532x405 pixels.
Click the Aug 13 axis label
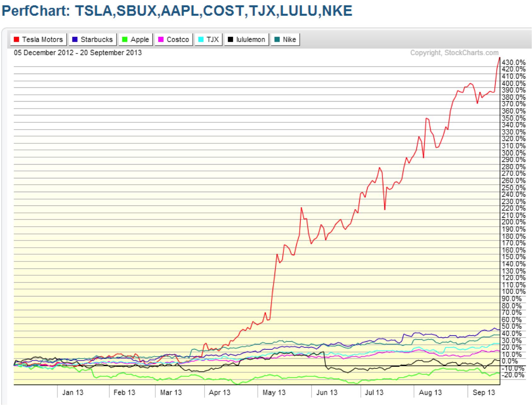pyautogui.click(x=430, y=392)
